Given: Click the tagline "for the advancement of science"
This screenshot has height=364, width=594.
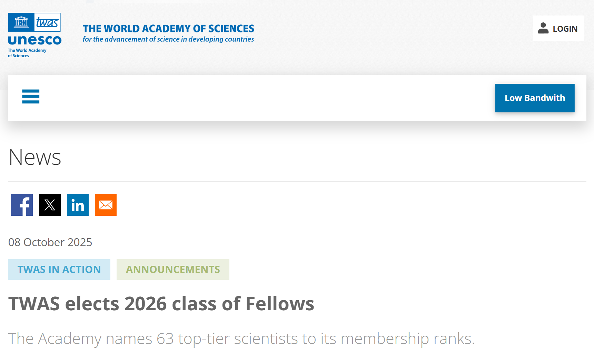Looking at the screenshot, I should click(x=168, y=39).
